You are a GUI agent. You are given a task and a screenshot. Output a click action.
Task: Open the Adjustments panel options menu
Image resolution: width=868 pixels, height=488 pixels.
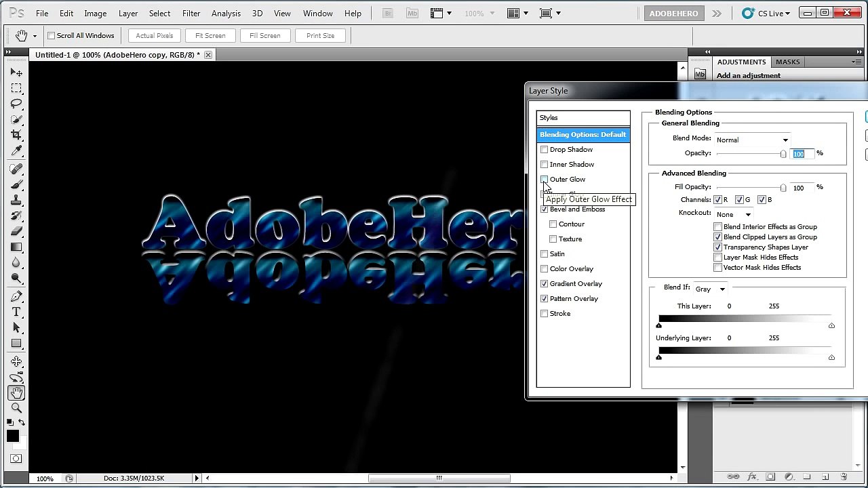pos(858,62)
